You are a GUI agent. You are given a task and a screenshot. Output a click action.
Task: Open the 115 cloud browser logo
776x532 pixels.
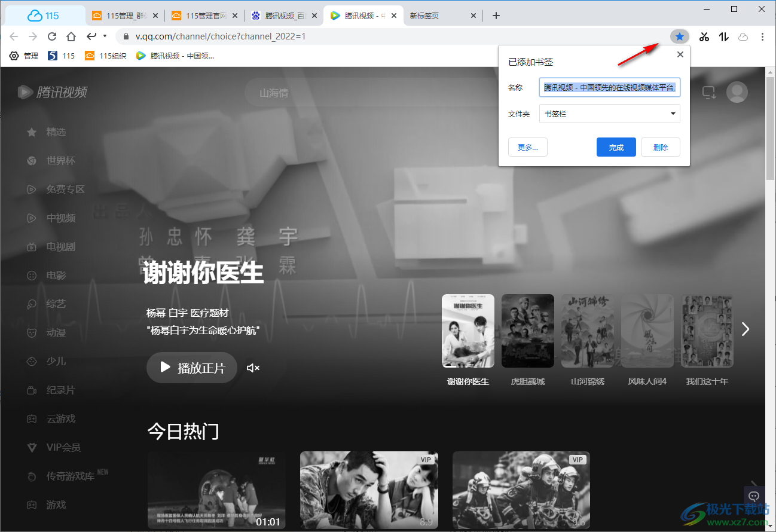click(x=44, y=16)
